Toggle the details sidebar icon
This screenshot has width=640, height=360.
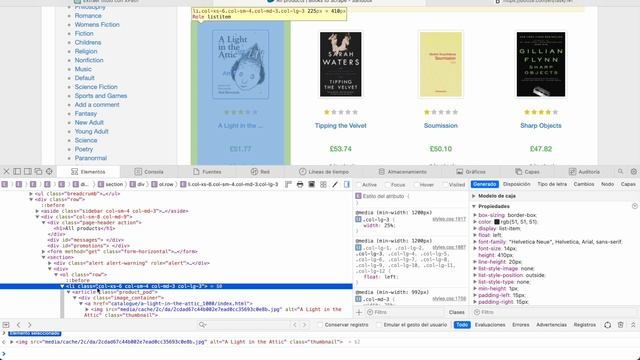coord(347,184)
